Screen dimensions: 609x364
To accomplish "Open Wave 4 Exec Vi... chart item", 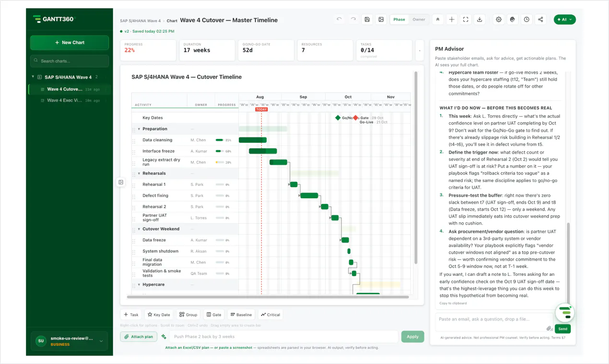I will pos(70,101).
